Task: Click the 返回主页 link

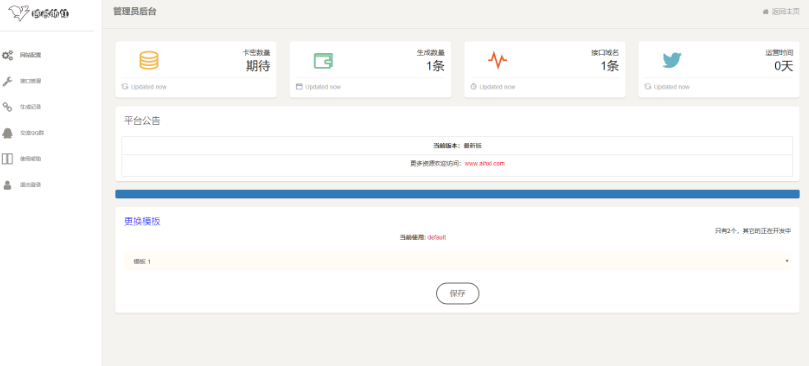Action: (785, 12)
